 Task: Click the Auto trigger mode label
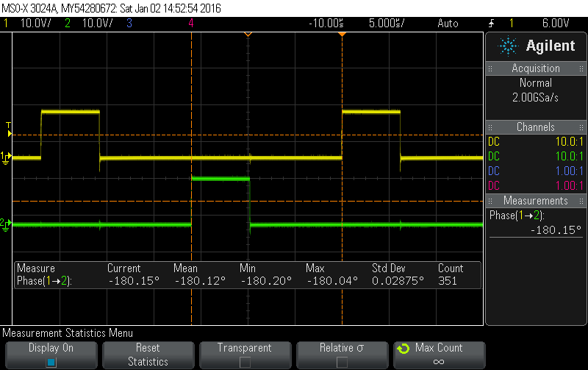pyautogui.click(x=448, y=24)
